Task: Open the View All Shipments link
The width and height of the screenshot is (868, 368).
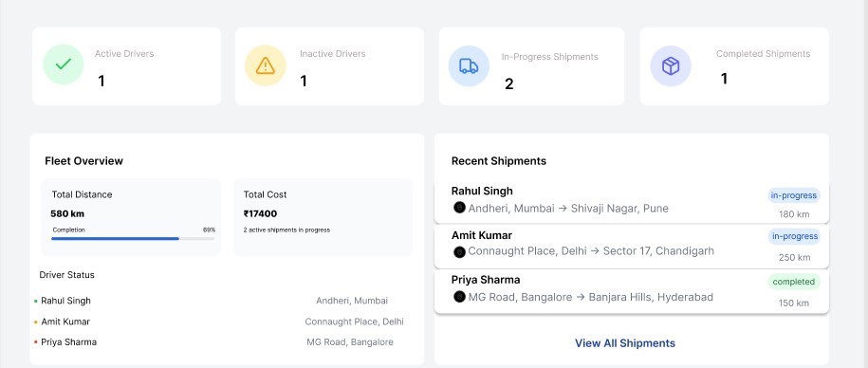Action: (625, 343)
